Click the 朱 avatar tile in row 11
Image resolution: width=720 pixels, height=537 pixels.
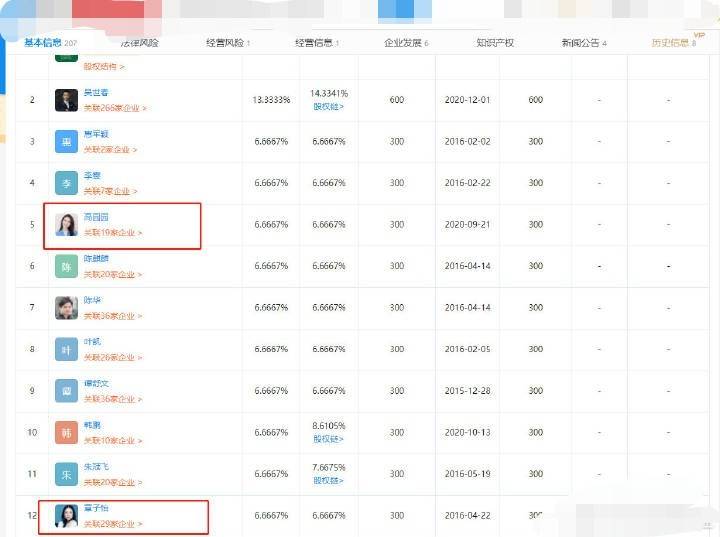(67, 474)
